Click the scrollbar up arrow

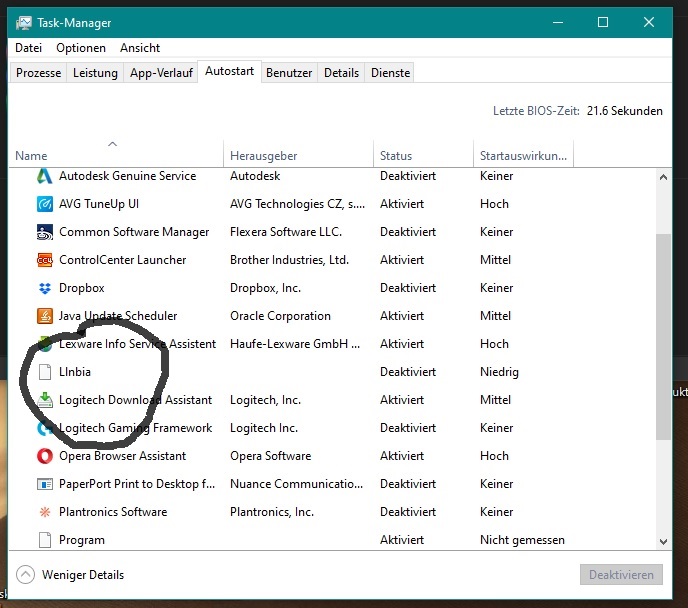pos(663,177)
